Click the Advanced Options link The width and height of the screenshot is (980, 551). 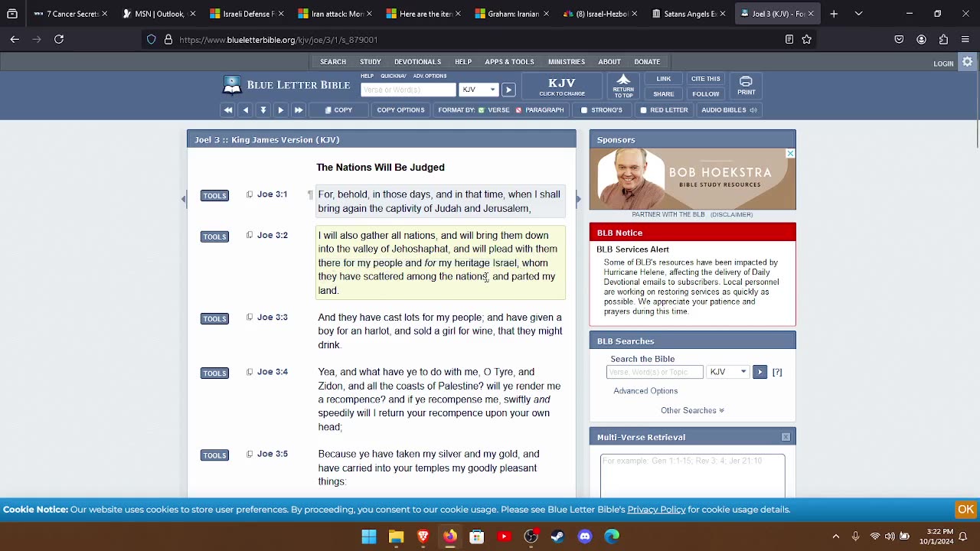click(x=645, y=391)
